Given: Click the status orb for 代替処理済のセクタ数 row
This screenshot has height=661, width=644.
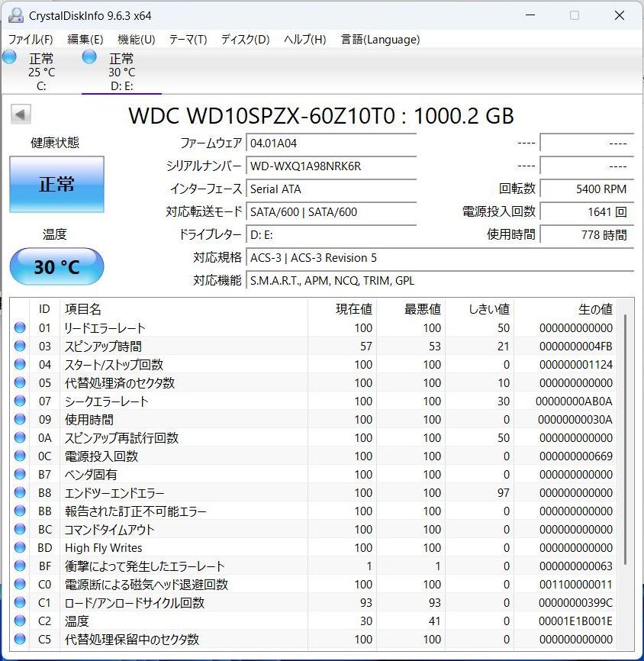Looking at the screenshot, I should (20, 382).
